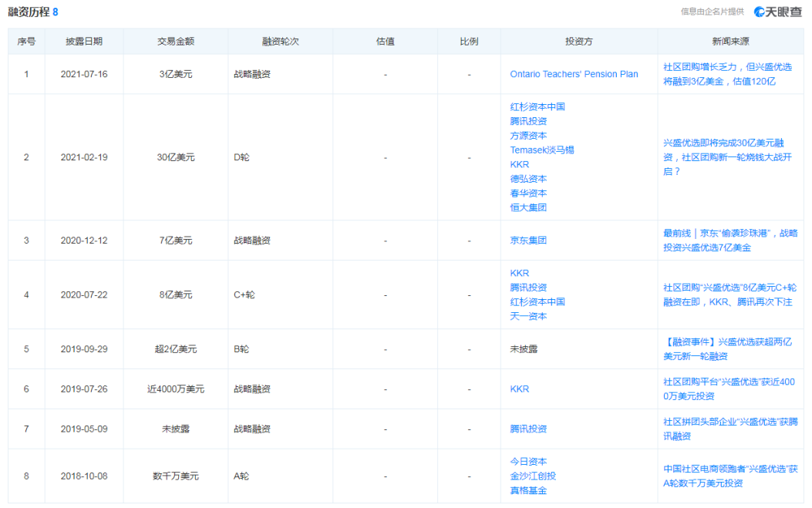Open Ontario Teachers' Pension Plan investor link
Viewport: 812px width, 508px height.
click(574, 75)
